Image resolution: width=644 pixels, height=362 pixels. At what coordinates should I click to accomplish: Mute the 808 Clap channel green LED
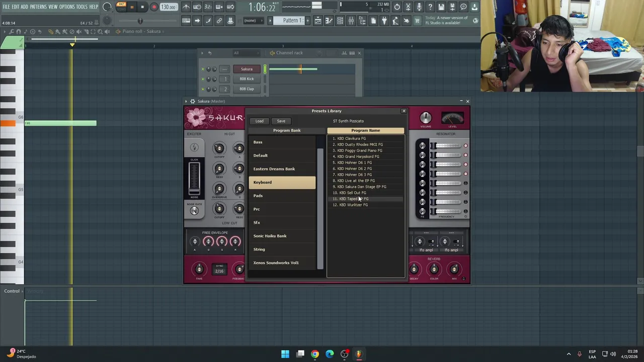coord(203,89)
